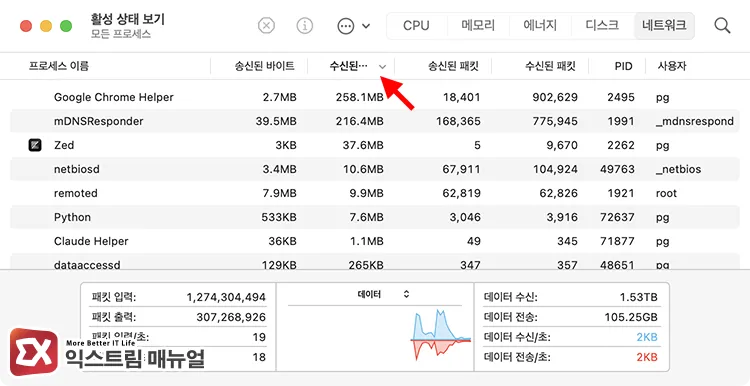Click the 258.1MB received bytes value
Image resolution: width=750 pixels, height=386 pixels.
359,98
